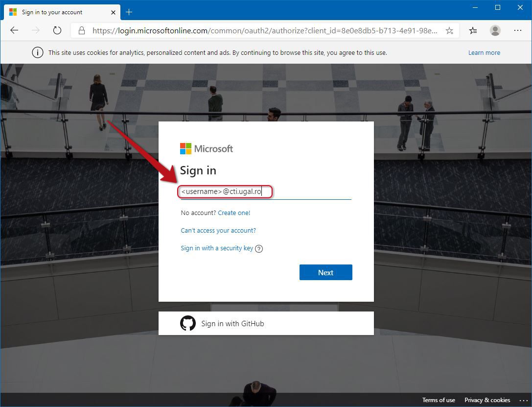Click the Next button
Viewport: 532px width, 407px height.
326,272
